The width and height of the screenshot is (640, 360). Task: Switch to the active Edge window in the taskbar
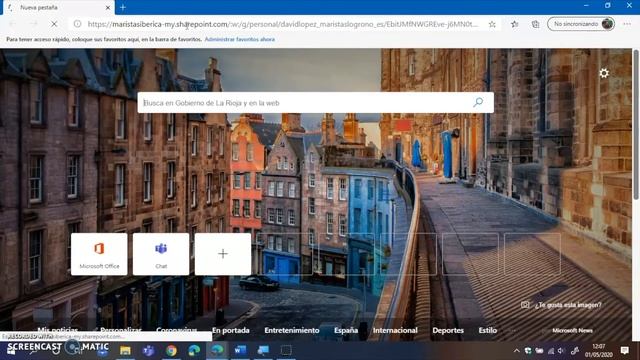click(217, 350)
